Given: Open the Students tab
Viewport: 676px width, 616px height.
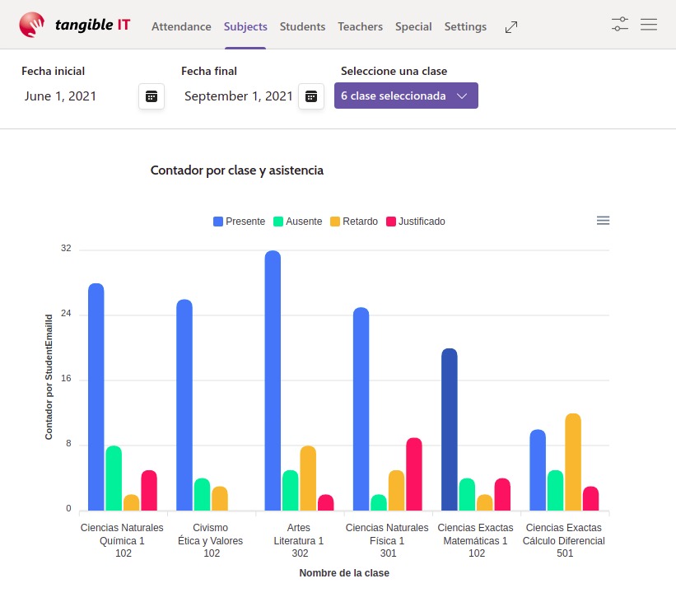Looking at the screenshot, I should pyautogui.click(x=302, y=26).
